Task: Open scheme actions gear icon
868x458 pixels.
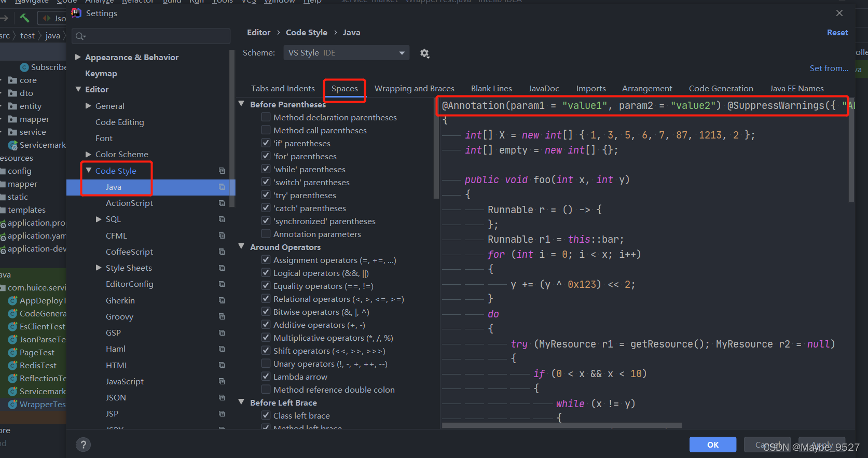Action: pos(424,53)
